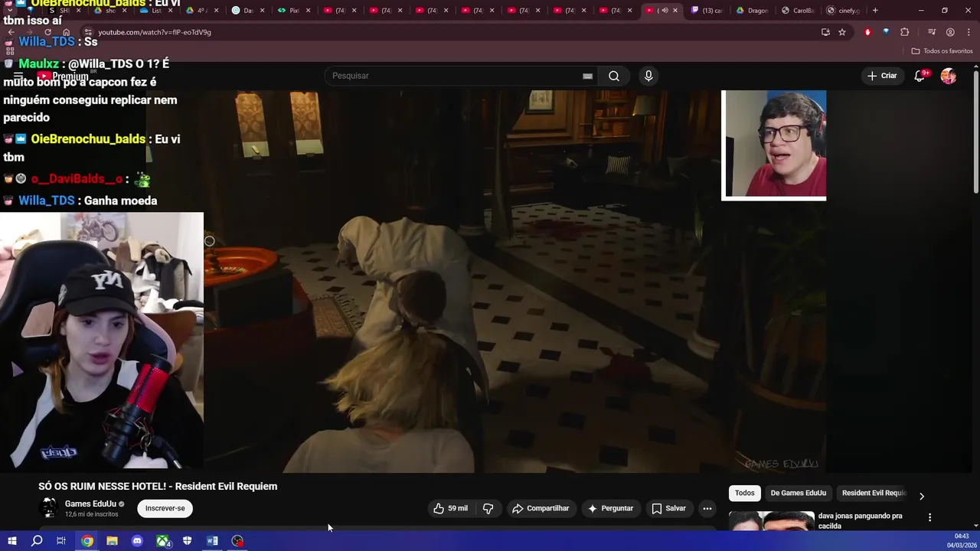Click the Games EduUu channel avatar
980x551 pixels.
tap(49, 508)
